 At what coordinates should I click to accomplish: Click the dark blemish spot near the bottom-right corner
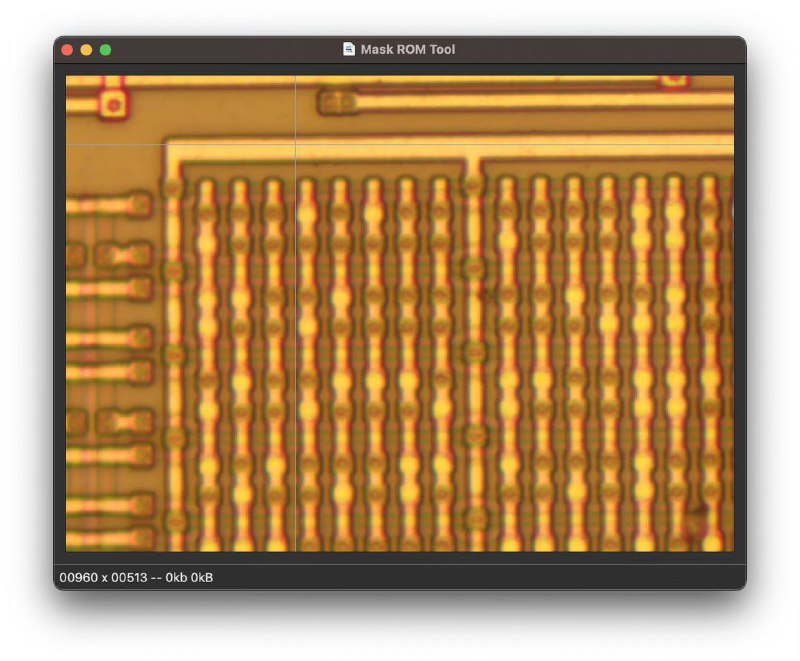coord(697,517)
